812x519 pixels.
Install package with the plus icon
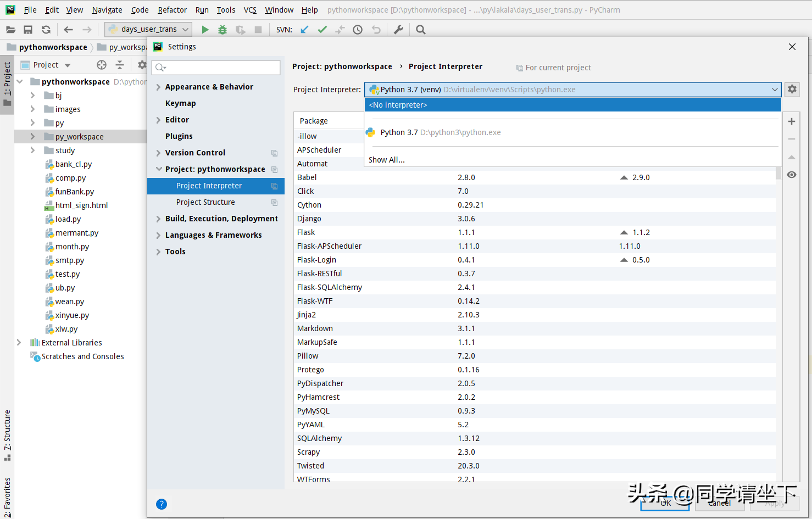[x=792, y=121]
